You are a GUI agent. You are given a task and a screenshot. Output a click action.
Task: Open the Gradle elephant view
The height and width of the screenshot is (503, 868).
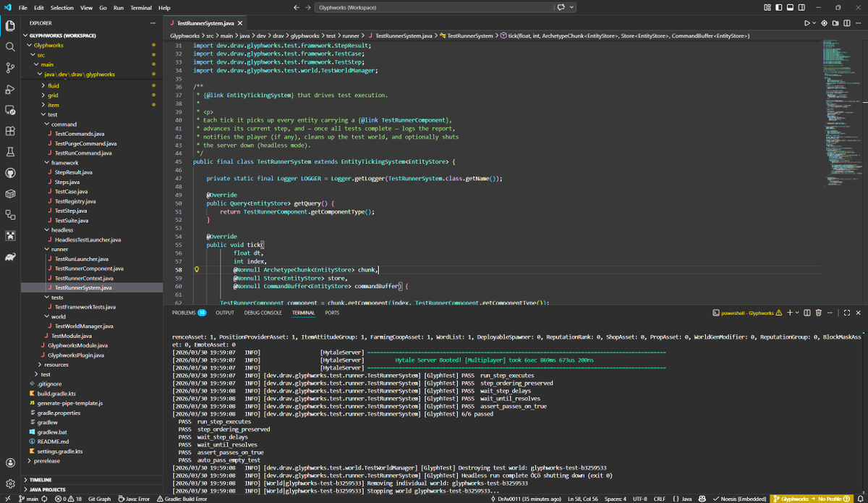(10, 257)
